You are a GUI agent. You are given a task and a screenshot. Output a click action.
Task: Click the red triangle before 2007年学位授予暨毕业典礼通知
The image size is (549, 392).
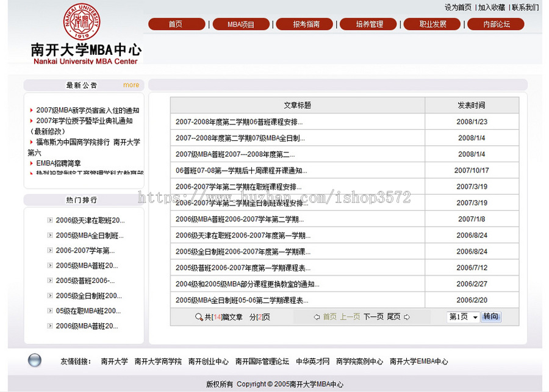tap(31, 121)
